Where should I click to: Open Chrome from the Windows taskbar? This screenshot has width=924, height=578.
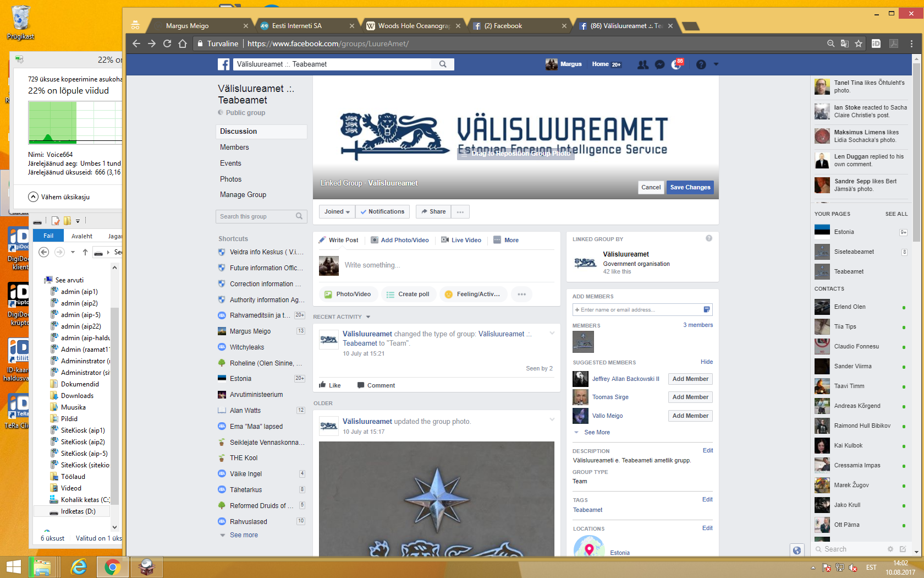(x=113, y=567)
